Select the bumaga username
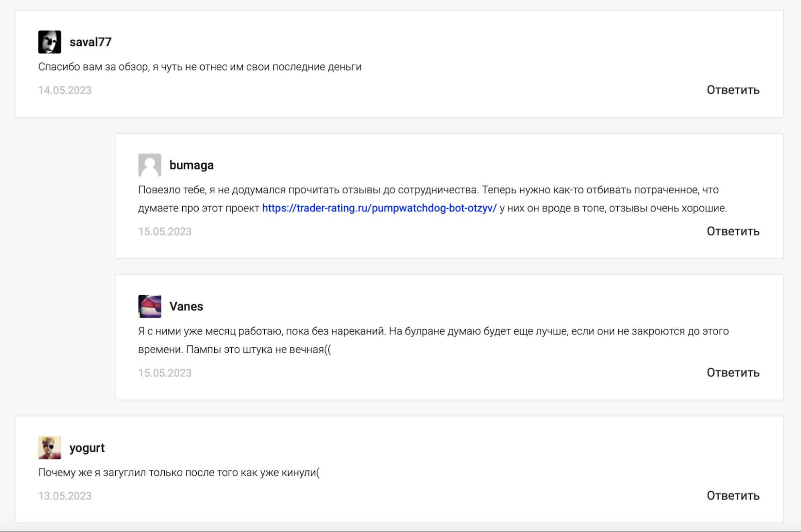801x532 pixels. tap(191, 165)
